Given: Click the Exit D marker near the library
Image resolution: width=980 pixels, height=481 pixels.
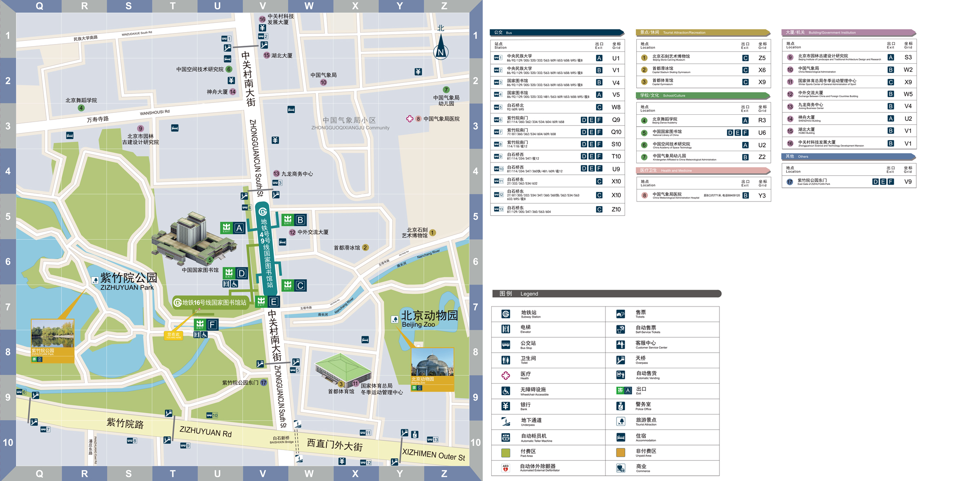Looking at the screenshot, I should click(235, 273).
